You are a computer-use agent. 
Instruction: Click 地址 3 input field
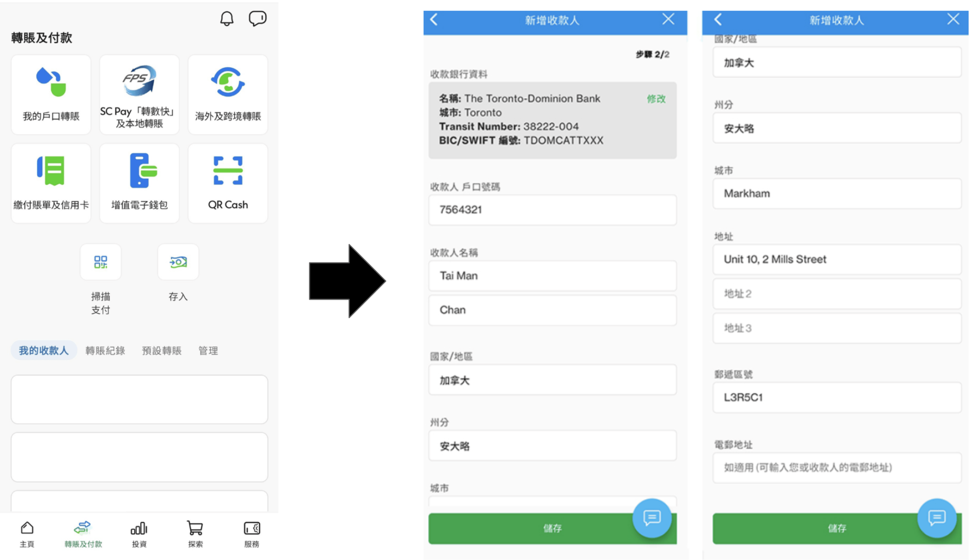pos(837,328)
